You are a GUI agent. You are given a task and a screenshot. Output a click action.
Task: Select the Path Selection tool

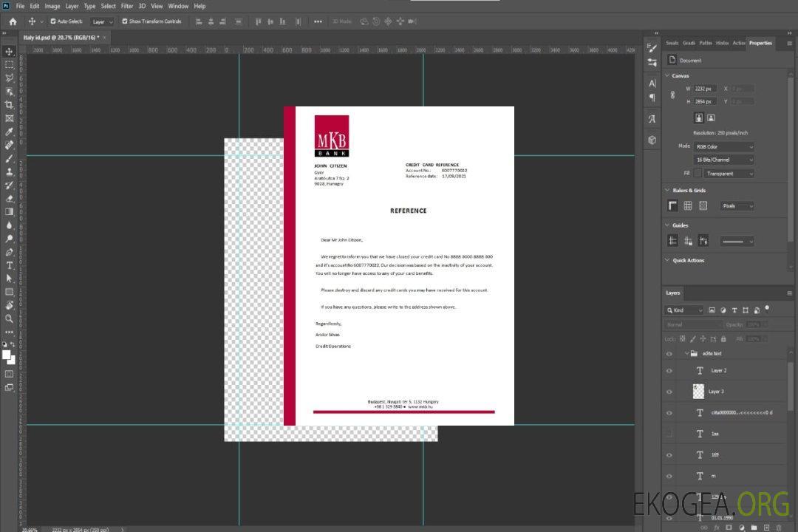pyautogui.click(x=9, y=279)
